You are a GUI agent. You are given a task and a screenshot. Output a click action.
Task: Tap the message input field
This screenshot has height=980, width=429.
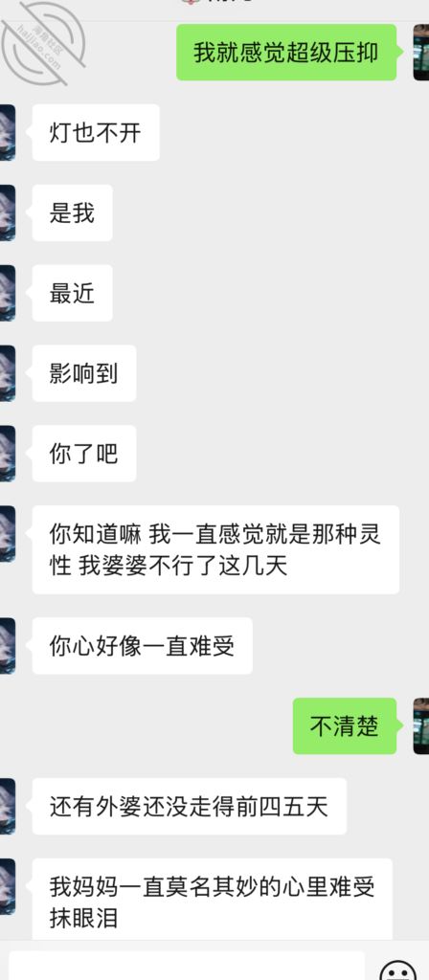pos(187,966)
